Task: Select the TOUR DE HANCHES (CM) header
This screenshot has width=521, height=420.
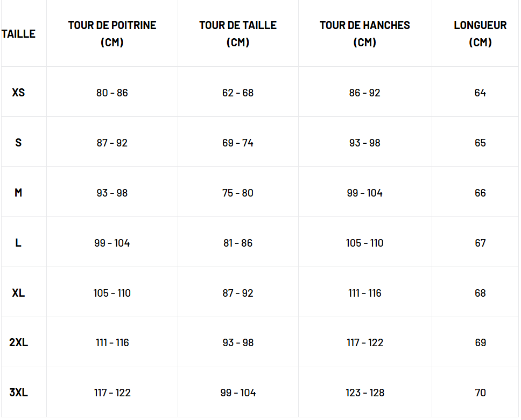Action: (x=364, y=33)
